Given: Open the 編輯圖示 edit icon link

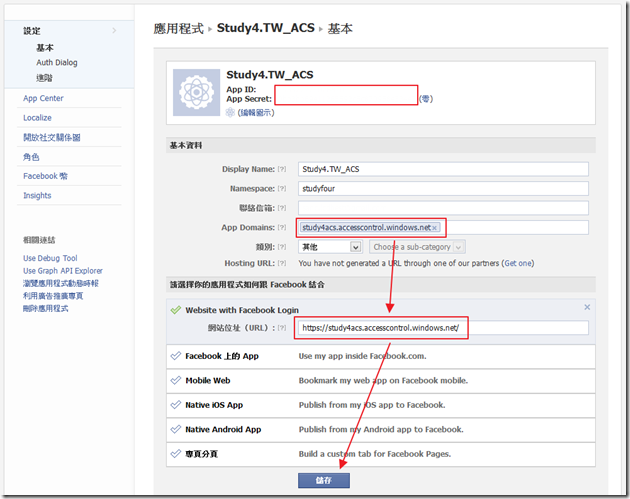Looking at the screenshot, I should 256,112.
